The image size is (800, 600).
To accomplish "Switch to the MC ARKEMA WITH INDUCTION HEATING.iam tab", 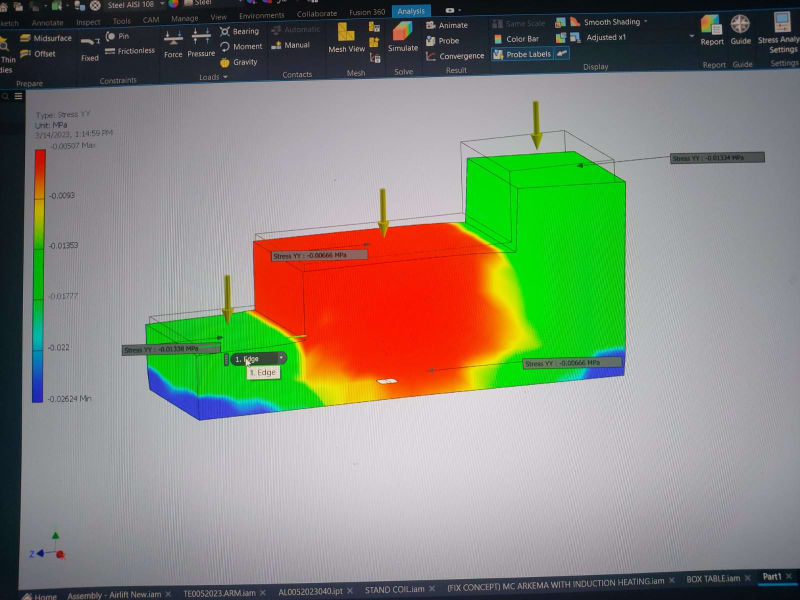I will 556,583.
